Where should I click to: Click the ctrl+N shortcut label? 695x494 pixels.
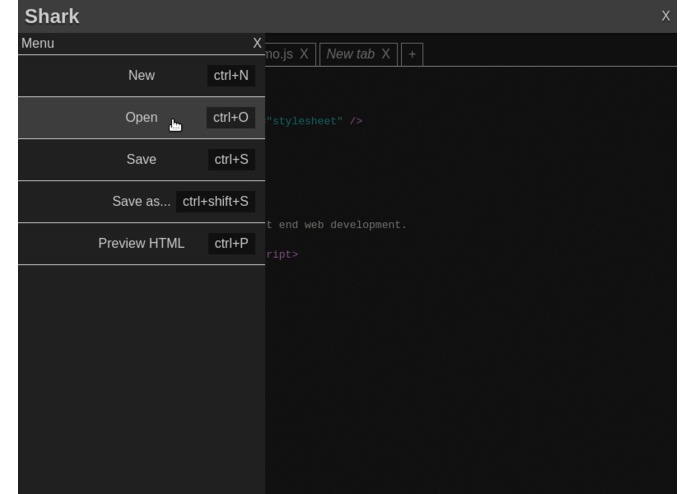click(x=231, y=75)
